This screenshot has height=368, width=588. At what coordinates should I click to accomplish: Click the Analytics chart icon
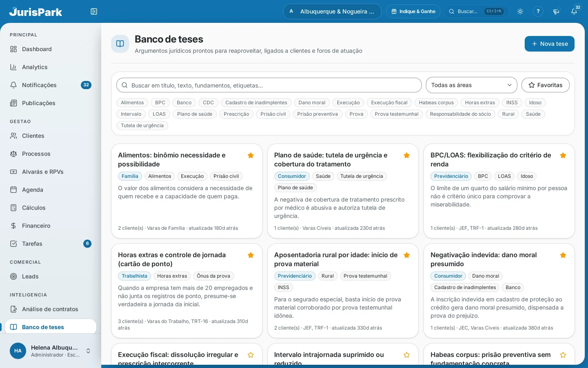[13, 67]
